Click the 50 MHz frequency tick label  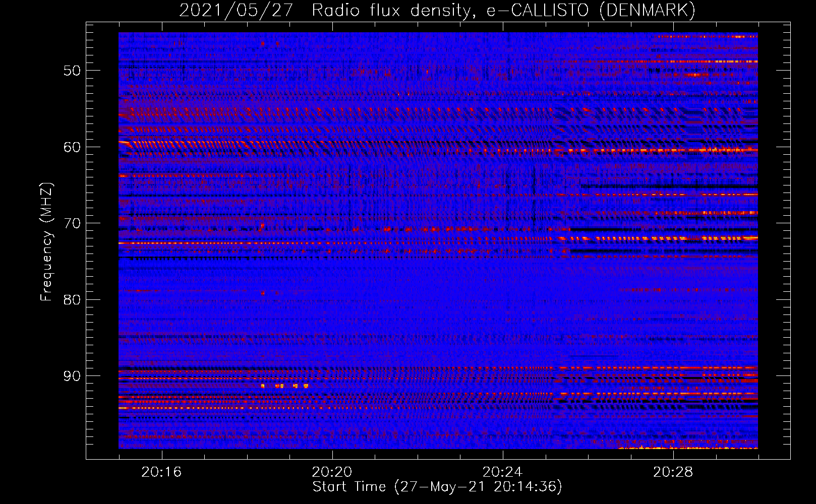72,70
